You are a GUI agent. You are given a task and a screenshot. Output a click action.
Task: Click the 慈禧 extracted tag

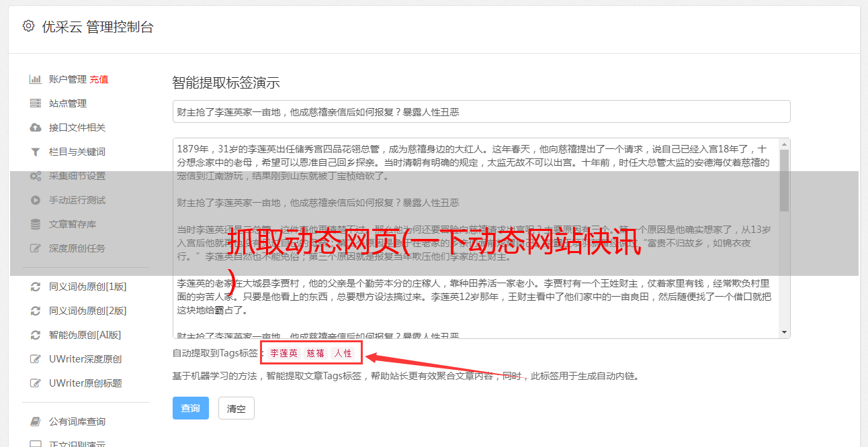[316, 353]
